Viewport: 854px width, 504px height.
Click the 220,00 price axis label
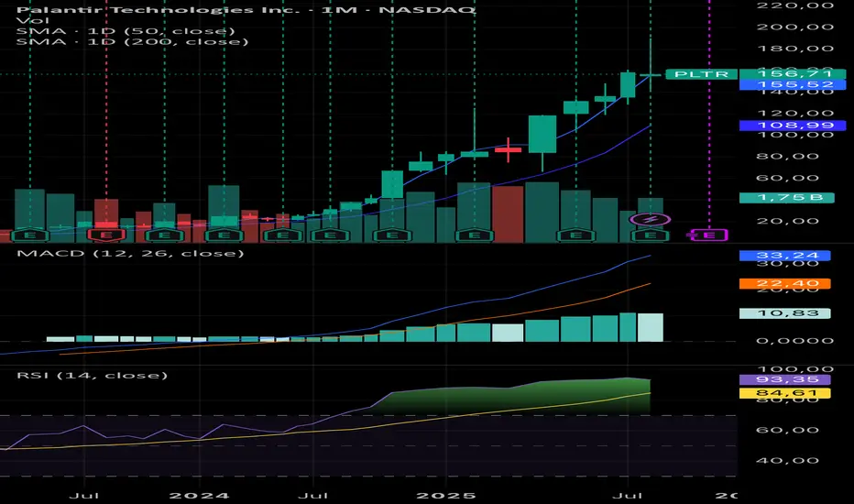tap(795, 5)
